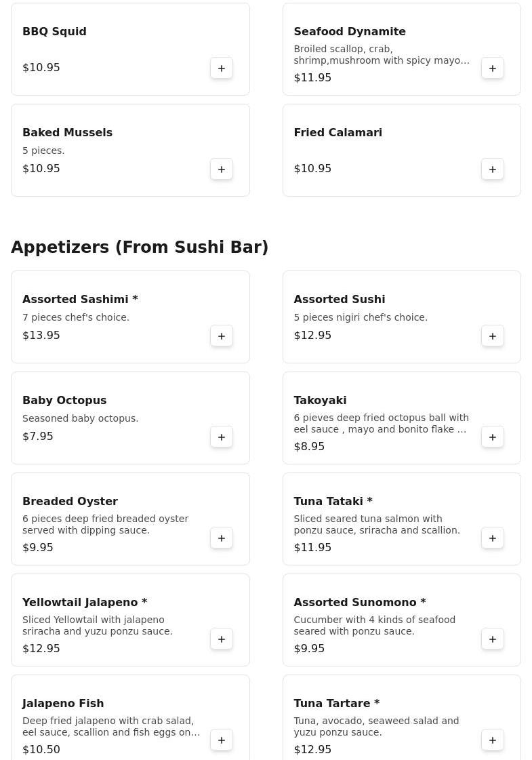Add Jalapeno Fish to the order
The image size is (532, 760).
click(222, 740)
